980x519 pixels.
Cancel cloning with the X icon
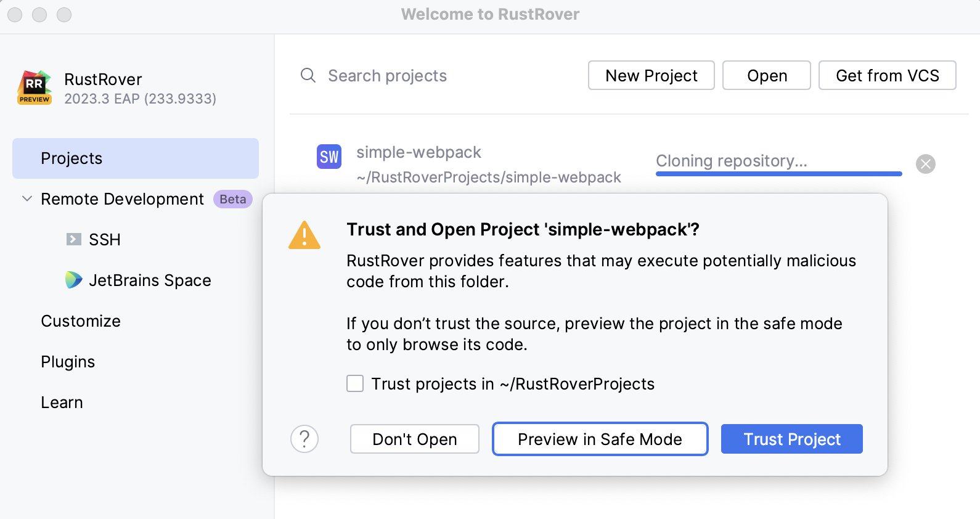click(x=925, y=164)
